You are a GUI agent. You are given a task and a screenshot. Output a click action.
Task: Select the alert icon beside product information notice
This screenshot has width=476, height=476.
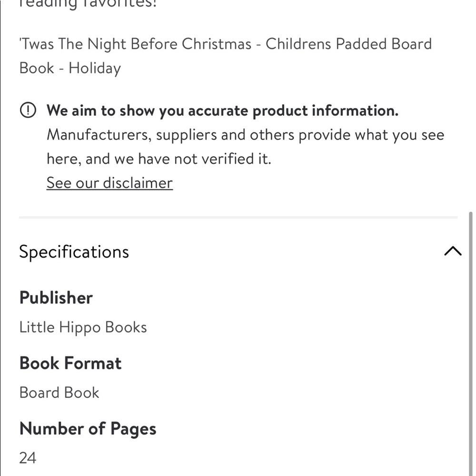point(29,110)
